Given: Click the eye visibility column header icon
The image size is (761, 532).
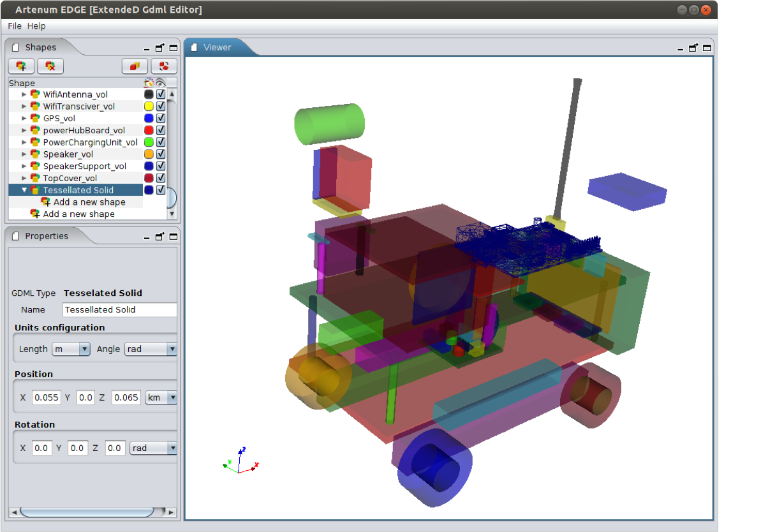Looking at the screenshot, I should [161, 83].
